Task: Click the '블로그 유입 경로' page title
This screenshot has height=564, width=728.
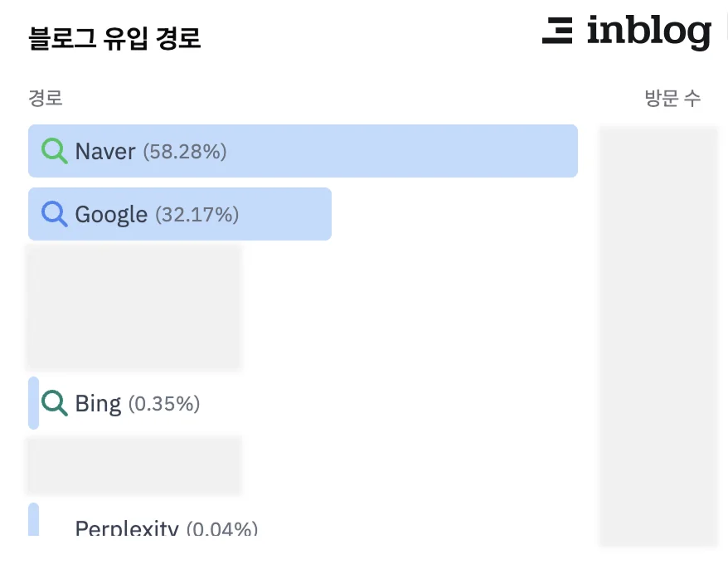Action: click(x=114, y=38)
